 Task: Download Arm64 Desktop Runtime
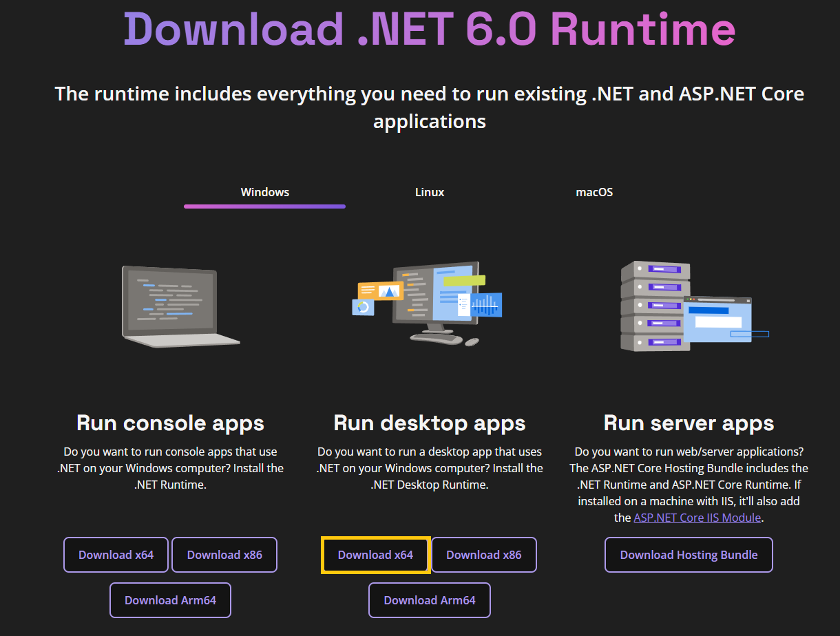[x=429, y=600]
